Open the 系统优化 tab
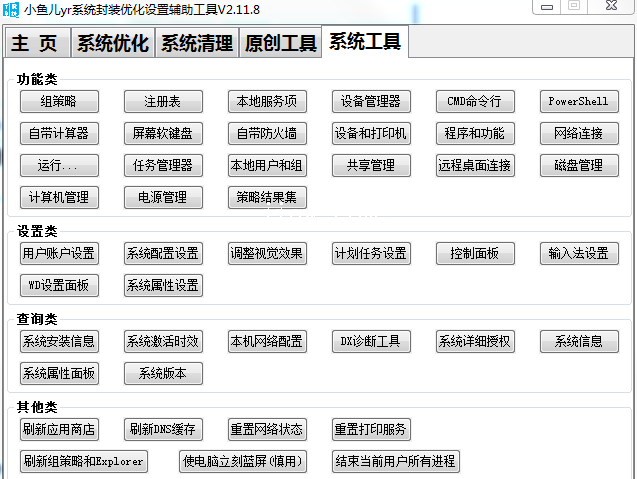The width and height of the screenshot is (637, 479). 112,44
